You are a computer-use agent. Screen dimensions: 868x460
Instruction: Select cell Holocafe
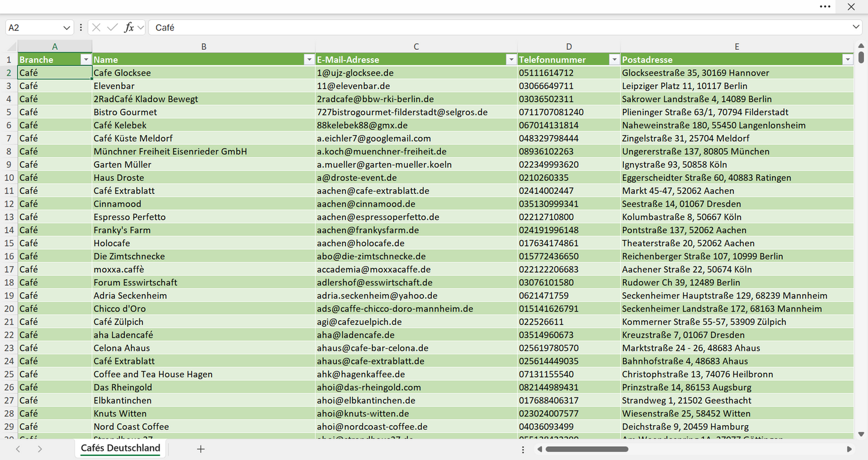[204, 243]
